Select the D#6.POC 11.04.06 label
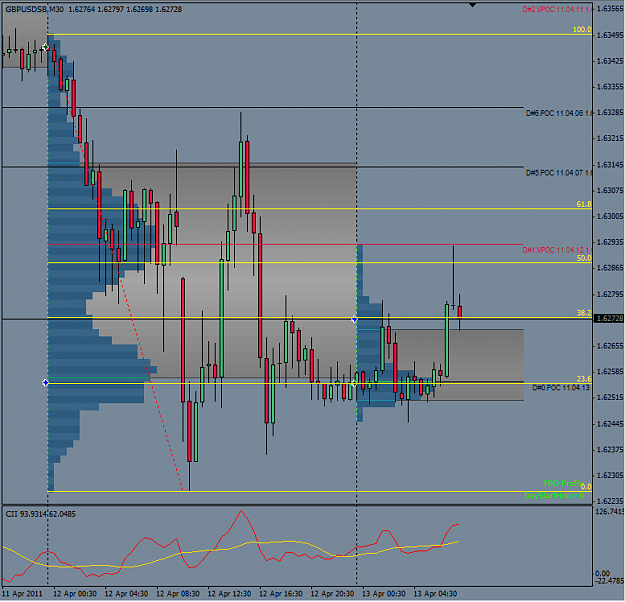 (558, 114)
